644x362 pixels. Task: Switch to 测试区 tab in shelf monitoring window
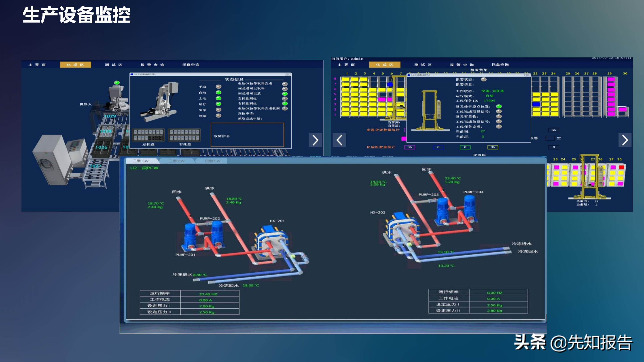pos(423,65)
